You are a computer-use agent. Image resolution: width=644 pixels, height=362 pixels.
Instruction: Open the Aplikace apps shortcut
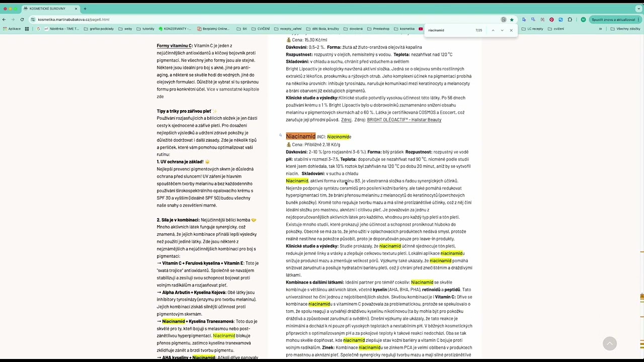click(x=12, y=29)
